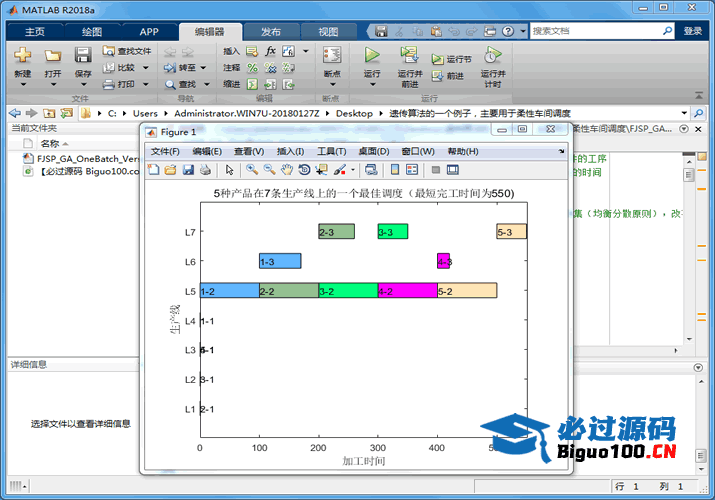The width and height of the screenshot is (715, 500).
Task: Click the quick-access save icon in title toolbar
Action: tap(381, 31)
